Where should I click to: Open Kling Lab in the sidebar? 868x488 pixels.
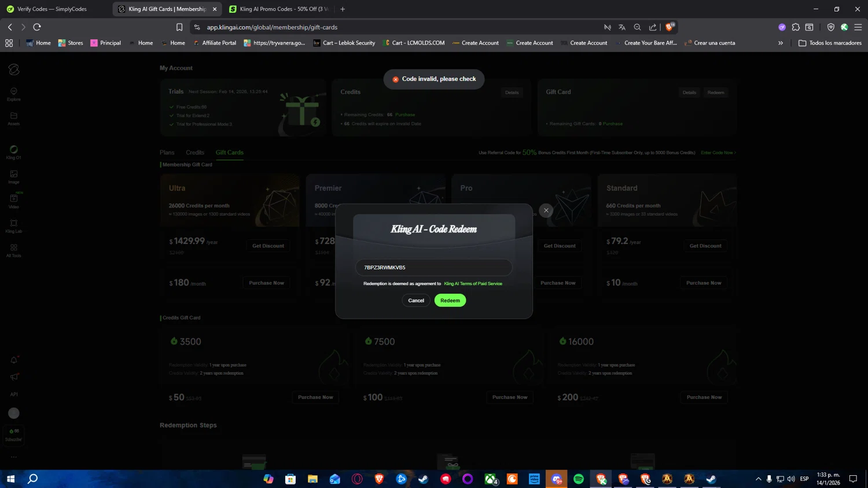tap(14, 226)
